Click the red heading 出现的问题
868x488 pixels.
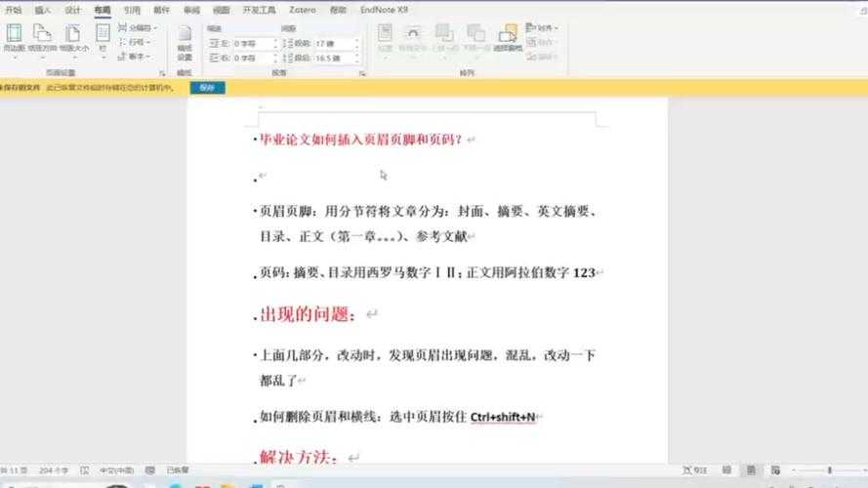[308, 314]
